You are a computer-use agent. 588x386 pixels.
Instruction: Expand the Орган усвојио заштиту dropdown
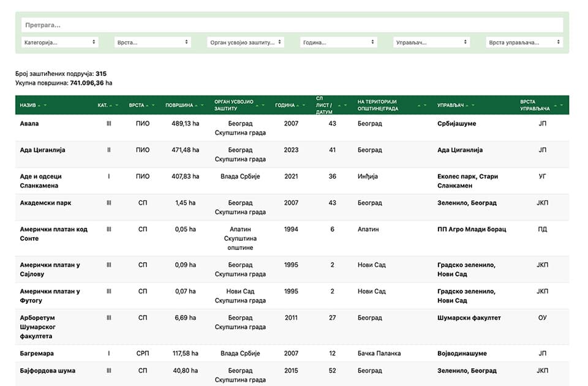tap(246, 42)
